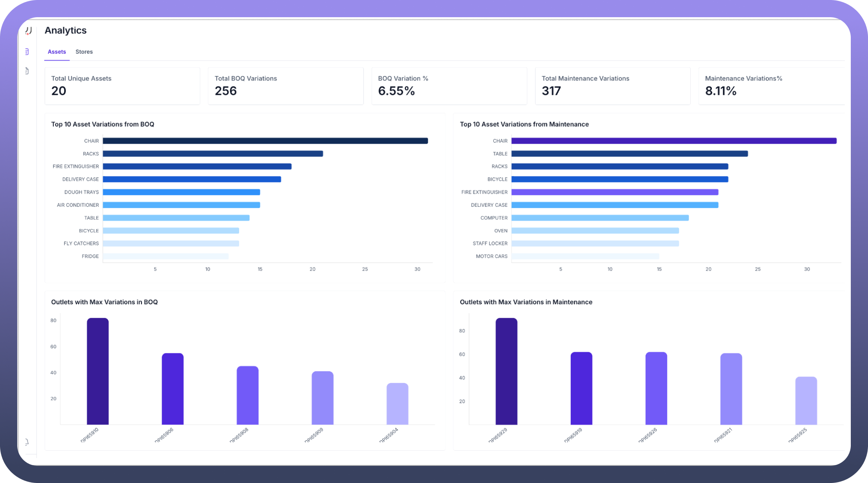Click the app logo in the sidebar
The height and width of the screenshot is (483, 868).
tap(28, 31)
